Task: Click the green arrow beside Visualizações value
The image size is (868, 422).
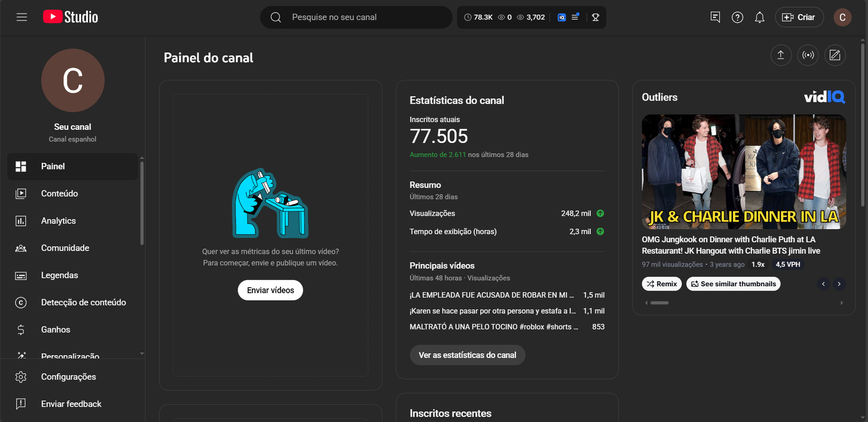Action: (600, 213)
